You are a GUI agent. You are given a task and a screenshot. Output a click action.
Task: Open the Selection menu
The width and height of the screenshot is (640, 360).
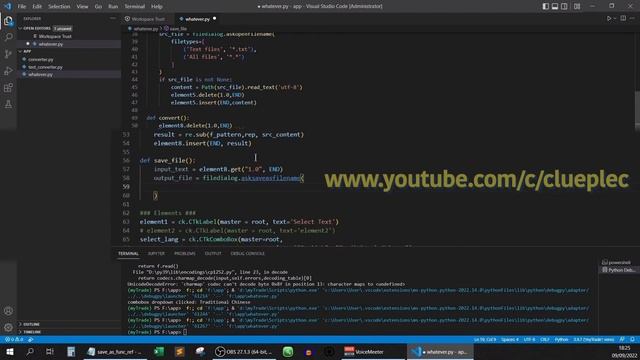(x=59, y=7)
